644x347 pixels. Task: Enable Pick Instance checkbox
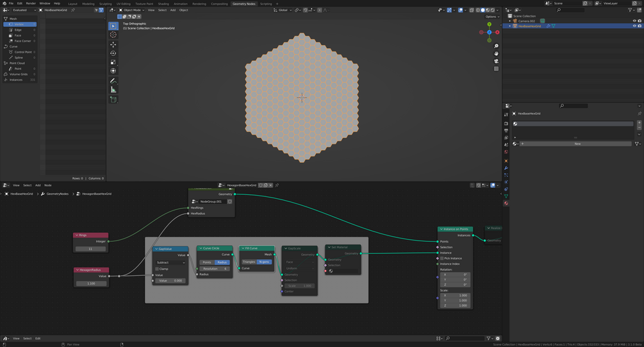(x=442, y=258)
